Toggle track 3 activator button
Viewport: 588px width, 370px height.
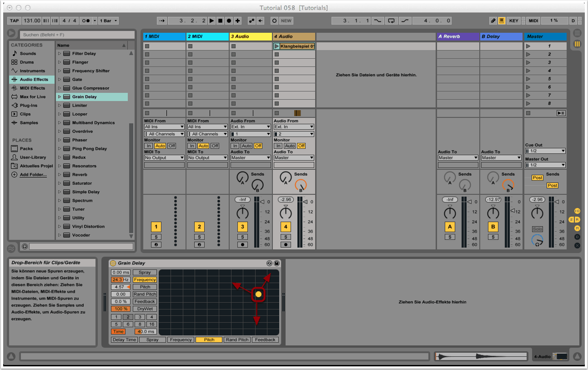coord(242,227)
